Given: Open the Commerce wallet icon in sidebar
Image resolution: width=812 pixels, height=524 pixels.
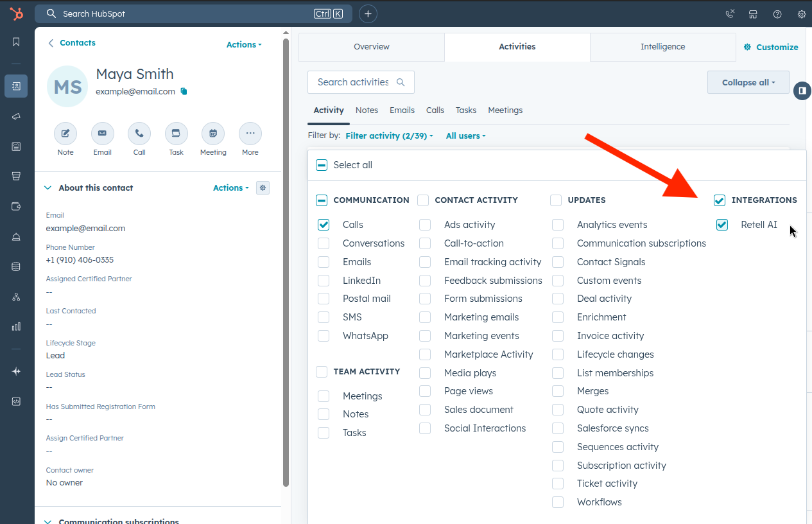Looking at the screenshot, I should pyautogui.click(x=16, y=206).
